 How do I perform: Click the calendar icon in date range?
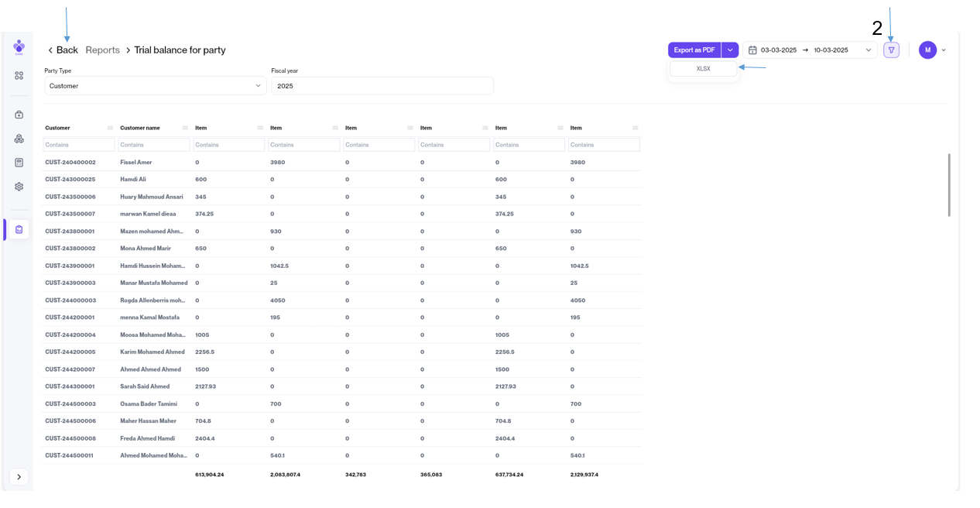point(752,50)
